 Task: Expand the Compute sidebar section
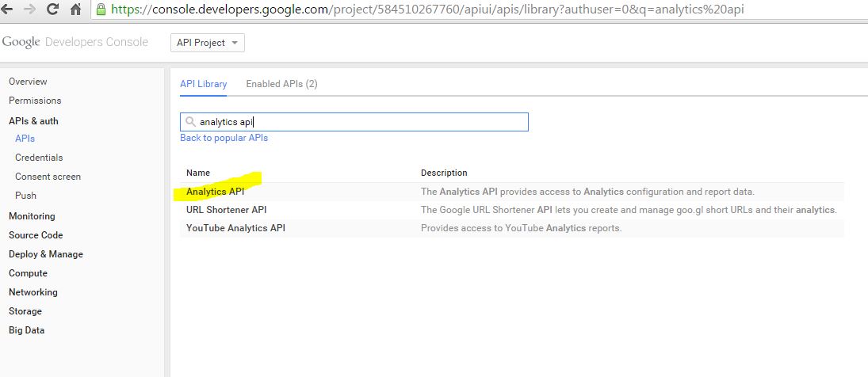[28, 273]
